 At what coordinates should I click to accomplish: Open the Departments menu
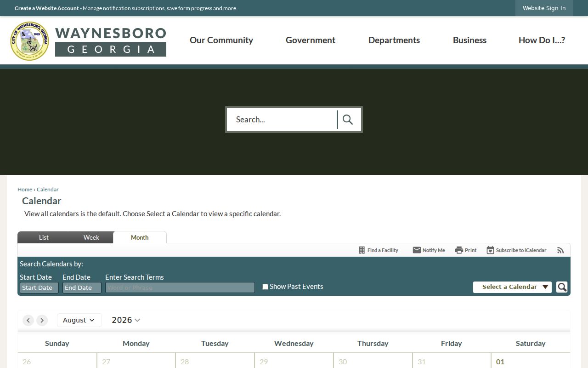click(394, 40)
